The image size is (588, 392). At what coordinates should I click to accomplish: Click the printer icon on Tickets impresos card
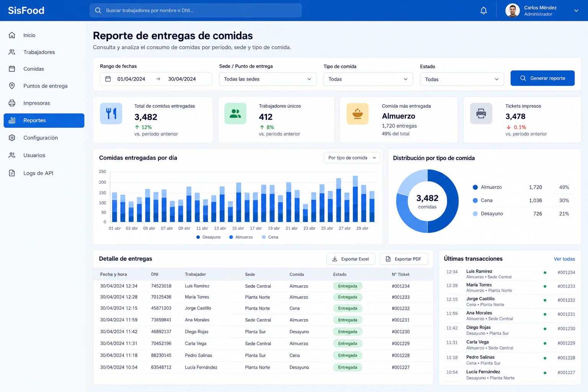(x=481, y=114)
